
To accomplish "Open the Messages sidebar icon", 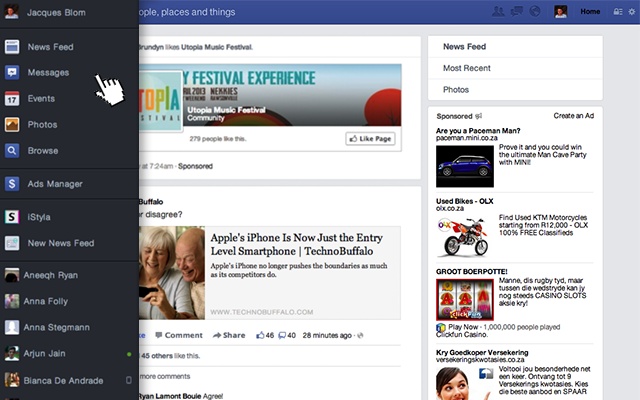I will click(x=12, y=73).
